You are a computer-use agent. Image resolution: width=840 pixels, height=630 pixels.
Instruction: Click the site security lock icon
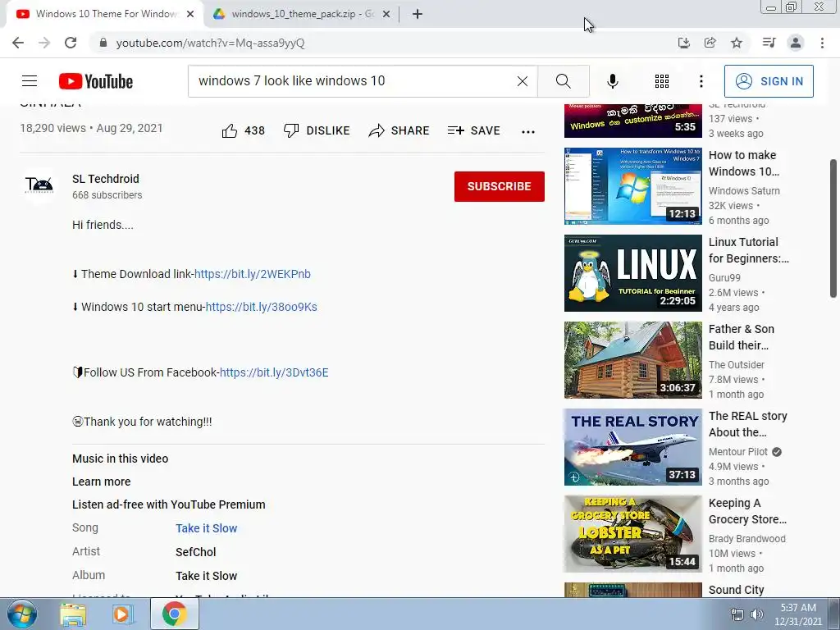[x=103, y=43]
